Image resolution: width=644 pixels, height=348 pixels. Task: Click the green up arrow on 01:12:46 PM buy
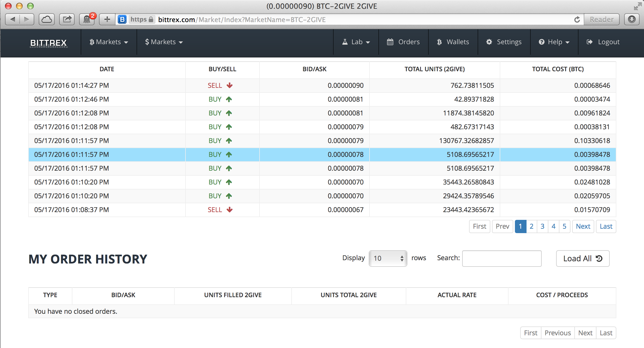(229, 99)
